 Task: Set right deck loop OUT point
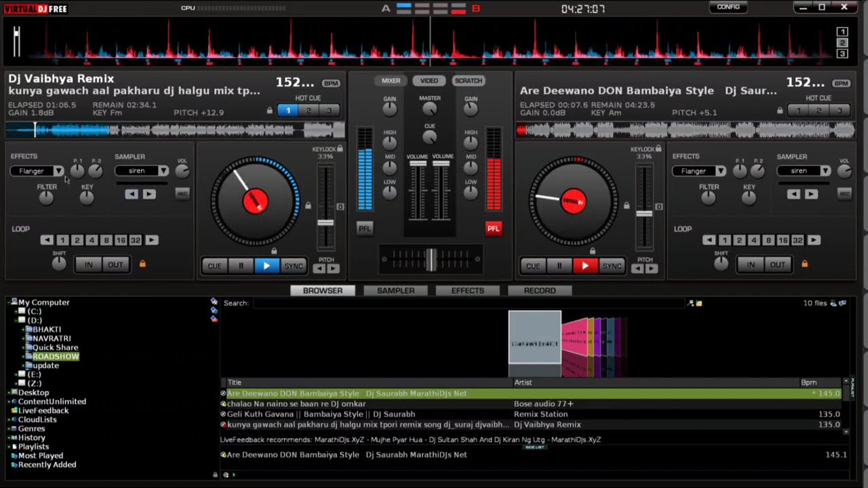[778, 265]
